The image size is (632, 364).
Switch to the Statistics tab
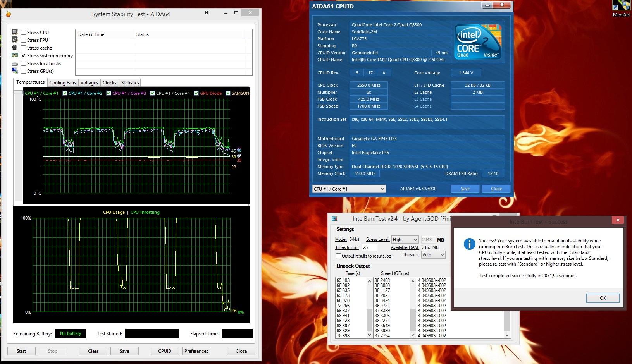click(x=130, y=83)
